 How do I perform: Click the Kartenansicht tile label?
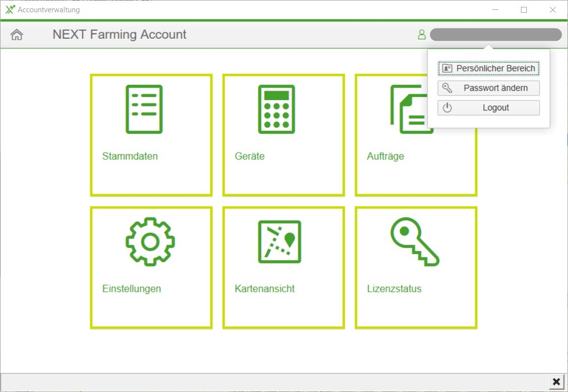point(264,289)
